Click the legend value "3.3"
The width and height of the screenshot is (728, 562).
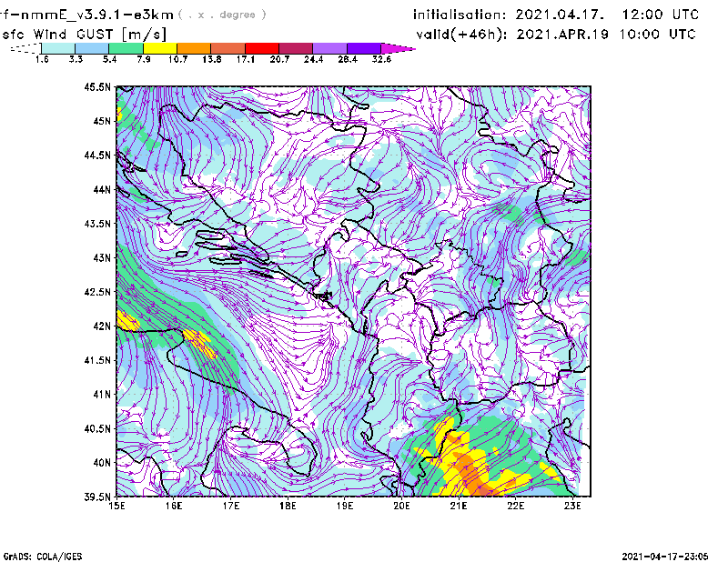[x=76, y=59]
